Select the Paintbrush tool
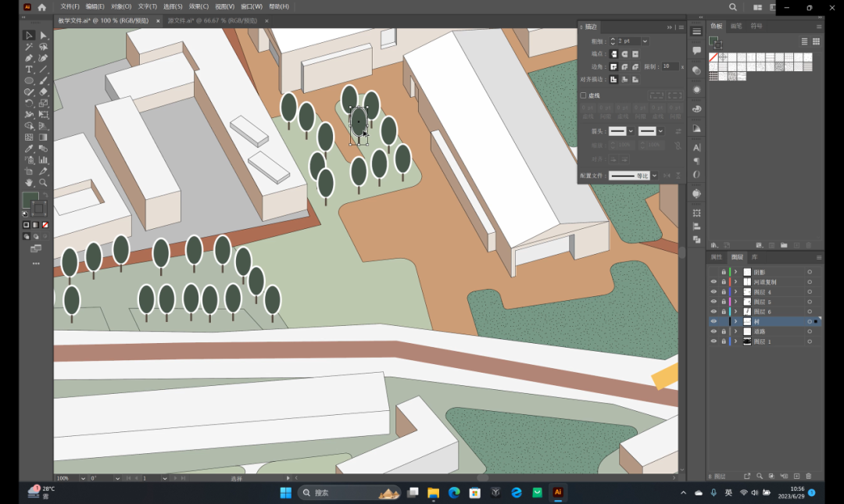Image resolution: width=844 pixels, height=504 pixels. click(x=44, y=80)
